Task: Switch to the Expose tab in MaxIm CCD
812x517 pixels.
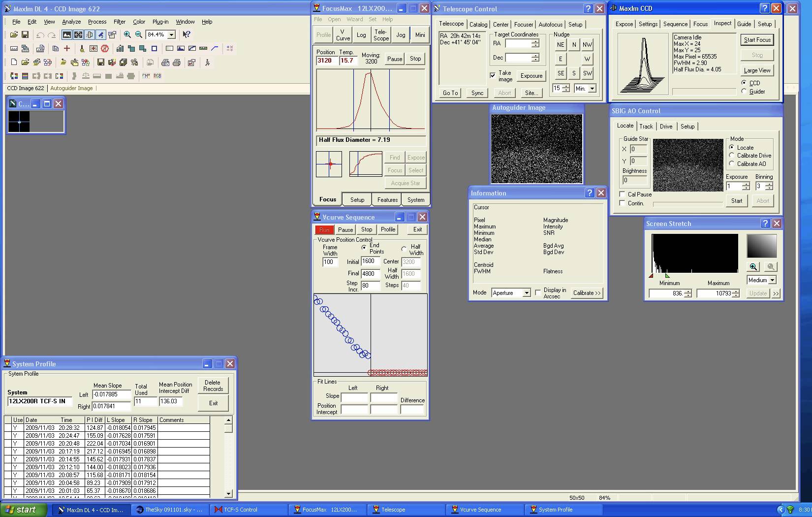Action: click(624, 24)
